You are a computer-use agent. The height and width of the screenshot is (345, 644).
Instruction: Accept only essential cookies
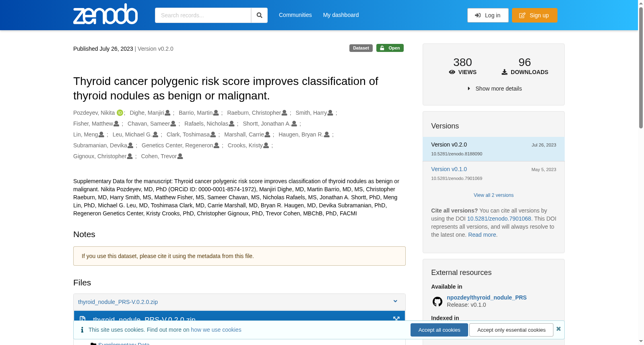[511, 330]
